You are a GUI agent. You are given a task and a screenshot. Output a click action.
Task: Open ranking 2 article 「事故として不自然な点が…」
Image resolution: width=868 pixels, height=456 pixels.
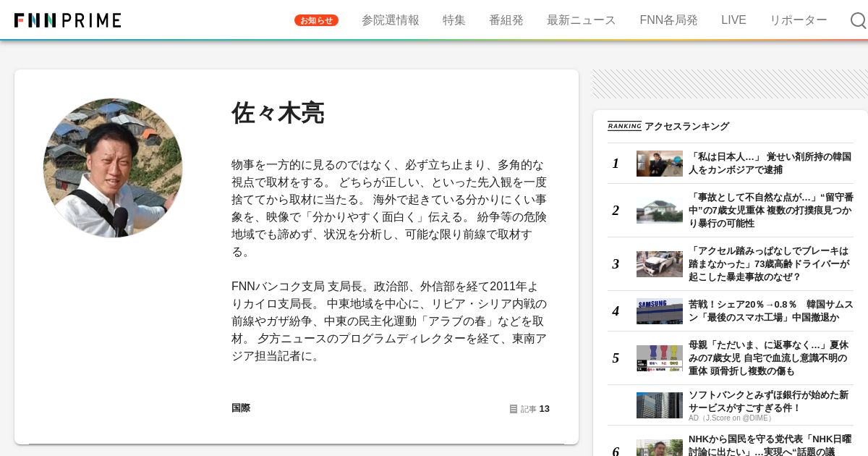[771, 210]
